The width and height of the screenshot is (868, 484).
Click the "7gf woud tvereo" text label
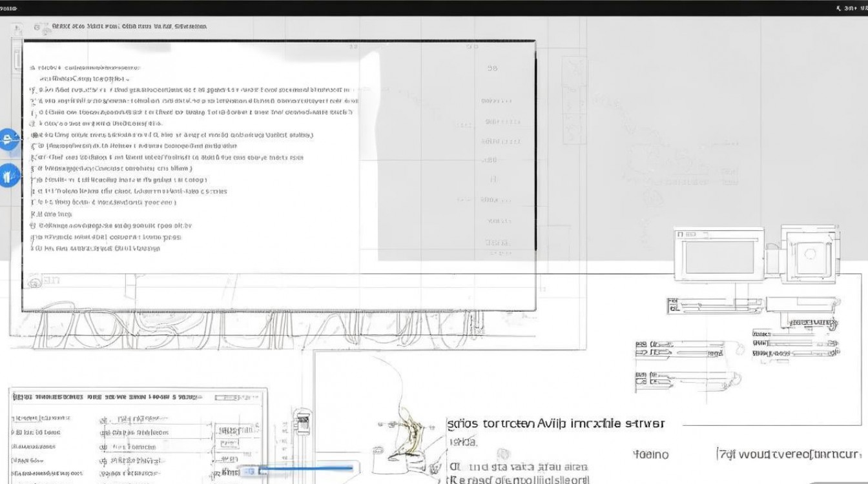click(789, 454)
